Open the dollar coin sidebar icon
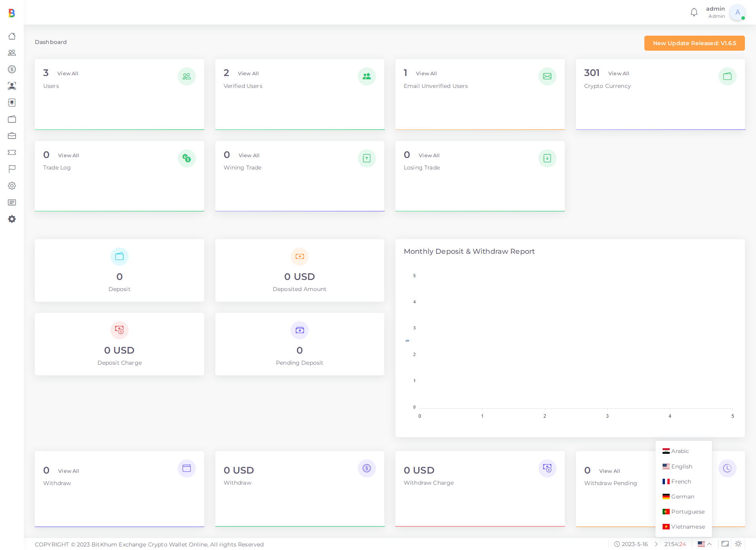 (12, 69)
